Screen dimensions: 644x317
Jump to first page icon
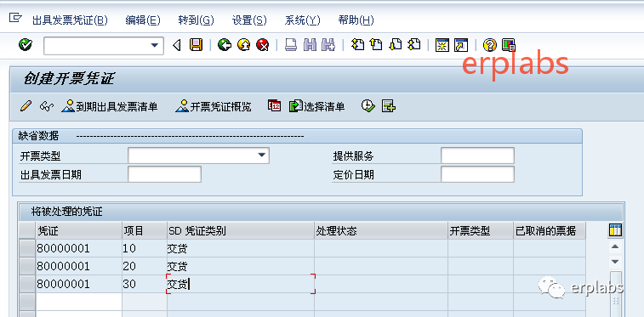point(358,44)
